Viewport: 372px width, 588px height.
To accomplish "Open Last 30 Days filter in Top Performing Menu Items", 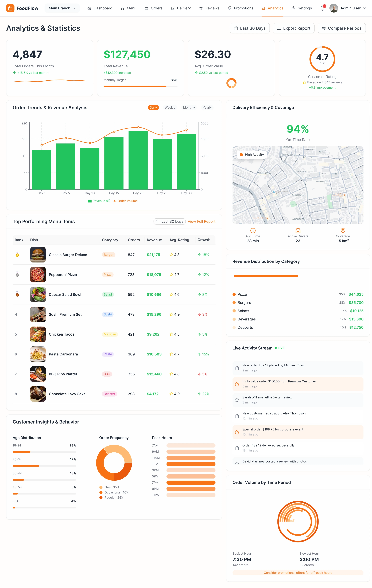I will pyautogui.click(x=169, y=221).
